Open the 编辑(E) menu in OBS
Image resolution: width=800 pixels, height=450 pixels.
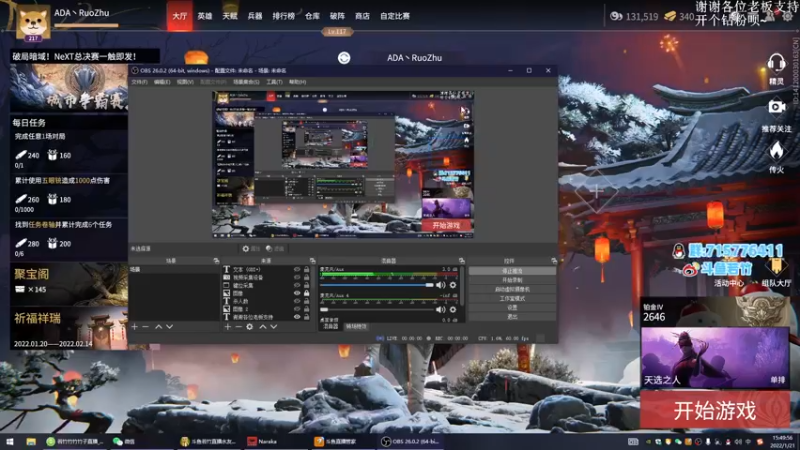tap(162, 82)
